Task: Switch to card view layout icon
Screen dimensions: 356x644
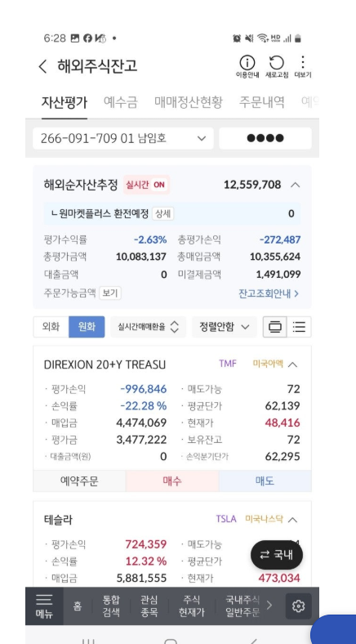Action: point(275,327)
